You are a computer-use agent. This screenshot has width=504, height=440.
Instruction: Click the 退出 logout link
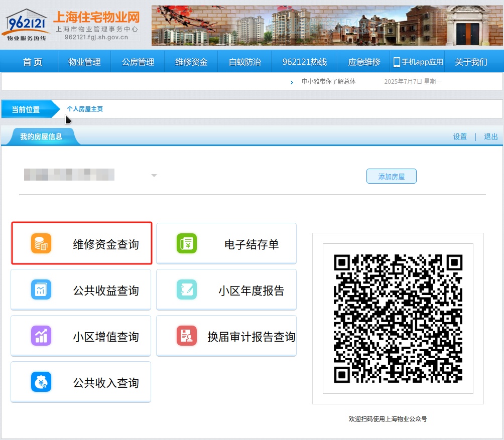(490, 137)
